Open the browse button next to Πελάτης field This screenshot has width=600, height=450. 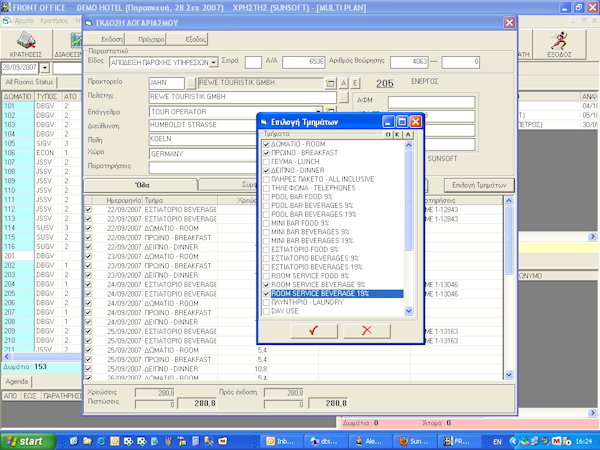click(343, 97)
